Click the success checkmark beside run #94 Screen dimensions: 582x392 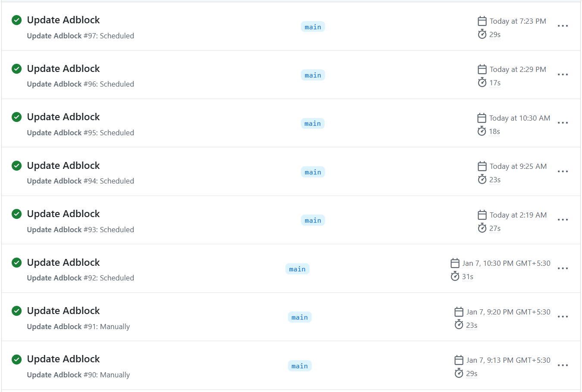[17, 166]
